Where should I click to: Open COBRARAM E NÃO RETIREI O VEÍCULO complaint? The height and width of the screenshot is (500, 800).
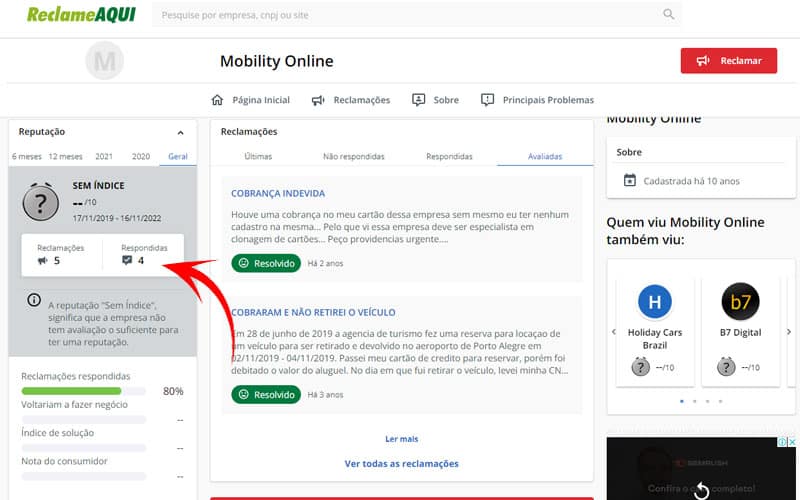click(313, 312)
